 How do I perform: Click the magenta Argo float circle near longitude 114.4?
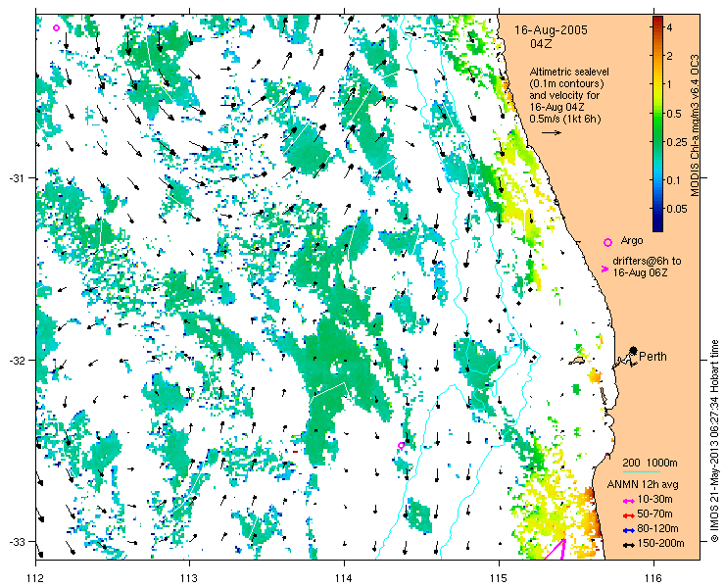pos(402,446)
